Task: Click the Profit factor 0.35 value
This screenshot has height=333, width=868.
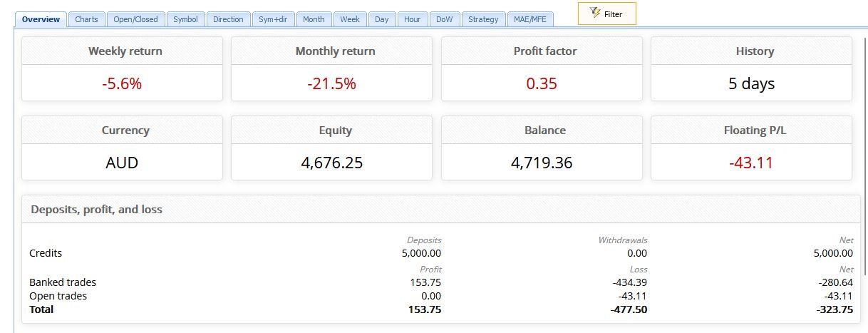Action: tap(542, 83)
